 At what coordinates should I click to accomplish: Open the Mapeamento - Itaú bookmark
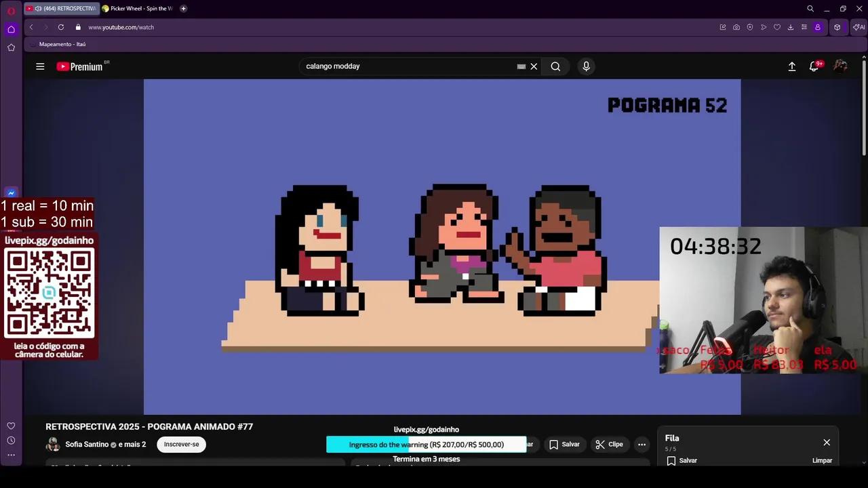pyautogui.click(x=58, y=44)
